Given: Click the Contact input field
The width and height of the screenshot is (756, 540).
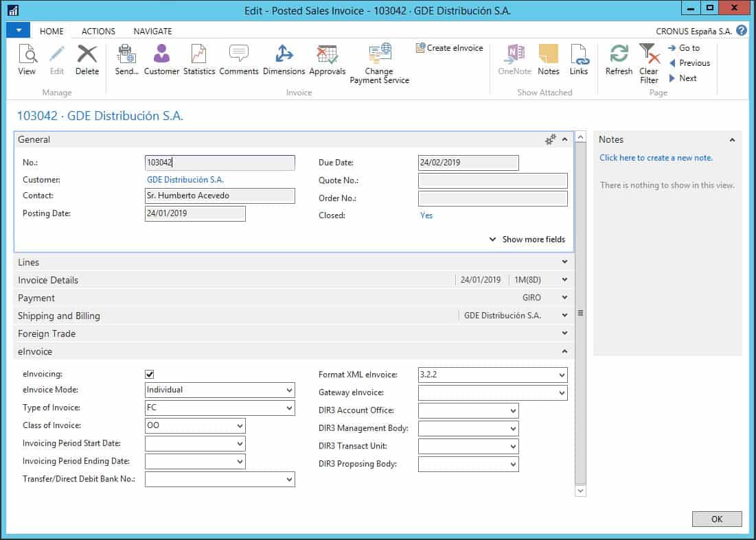Looking at the screenshot, I should click(220, 196).
